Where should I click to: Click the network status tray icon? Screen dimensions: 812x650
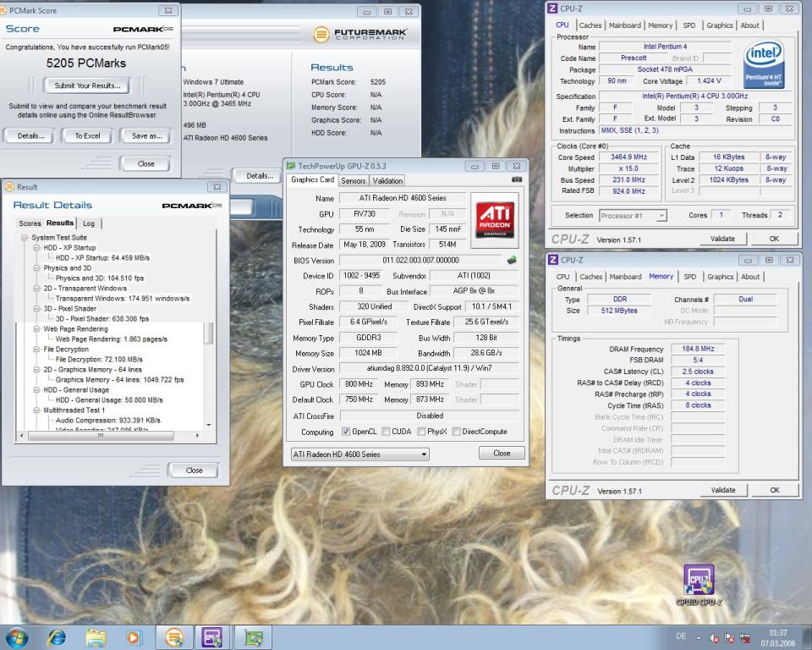point(744,638)
